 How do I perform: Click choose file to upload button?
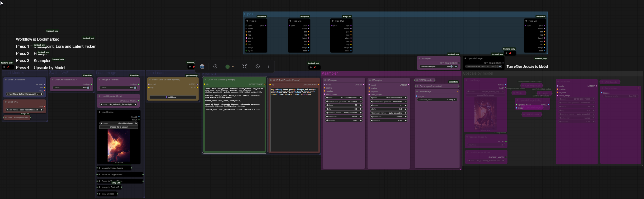(119, 127)
